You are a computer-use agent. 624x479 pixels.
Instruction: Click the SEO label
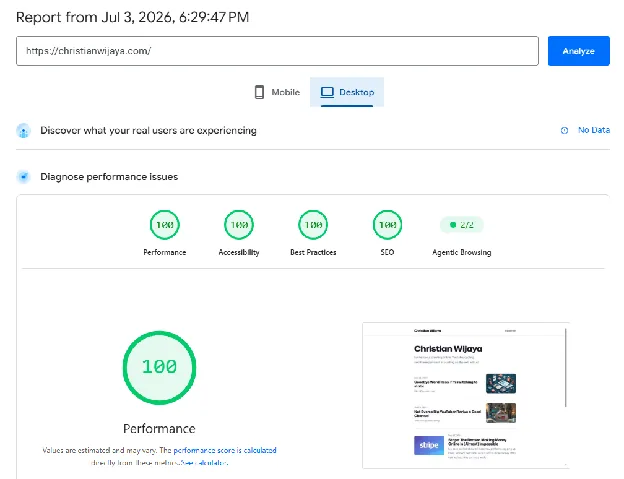pos(387,252)
